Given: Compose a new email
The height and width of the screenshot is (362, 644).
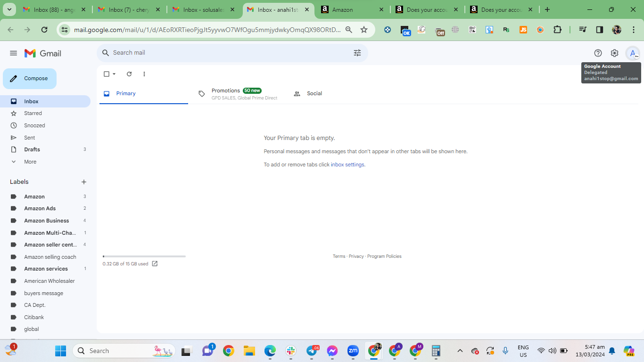Looking at the screenshot, I should 30,79.
